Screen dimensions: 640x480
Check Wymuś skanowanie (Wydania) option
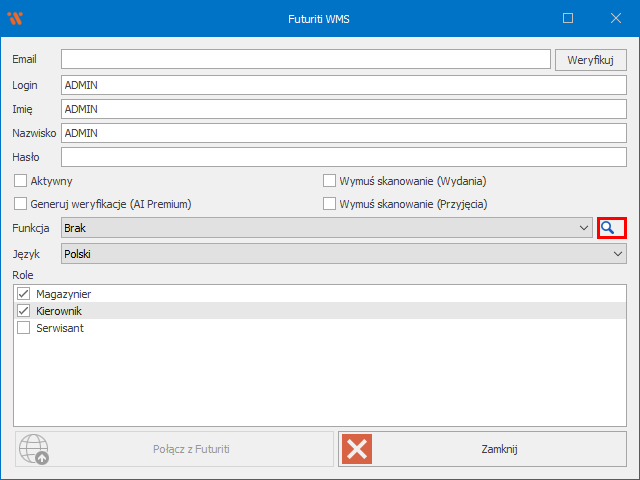[330, 181]
